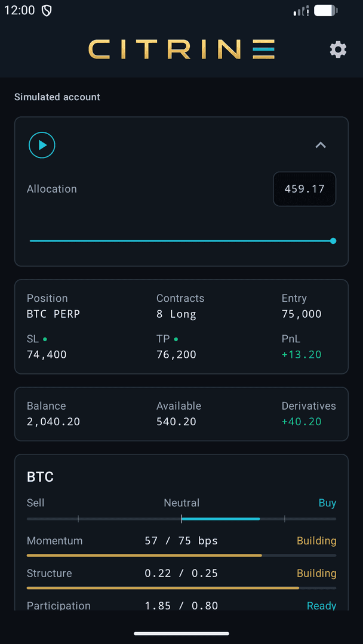Open settings via the gear icon
The height and width of the screenshot is (644, 363).
point(338,49)
